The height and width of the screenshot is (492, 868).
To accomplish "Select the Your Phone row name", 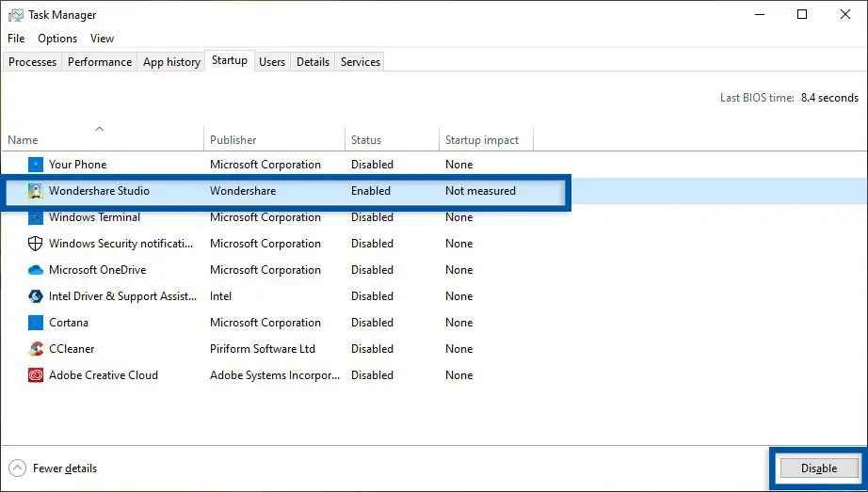I will [77, 165].
